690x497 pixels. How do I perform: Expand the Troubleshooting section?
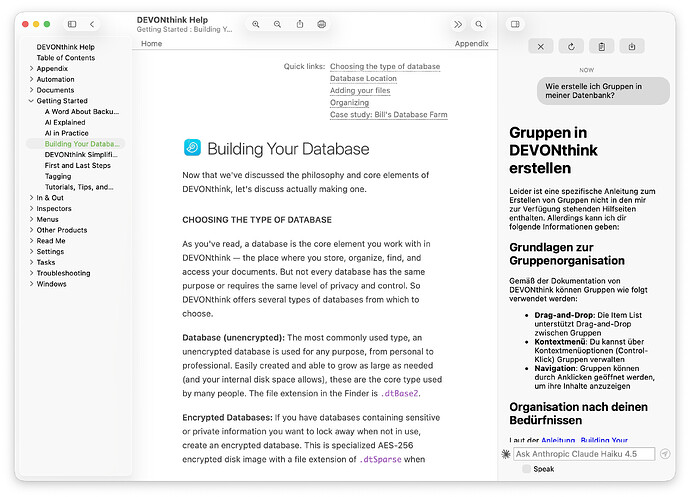click(x=31, y=273)
